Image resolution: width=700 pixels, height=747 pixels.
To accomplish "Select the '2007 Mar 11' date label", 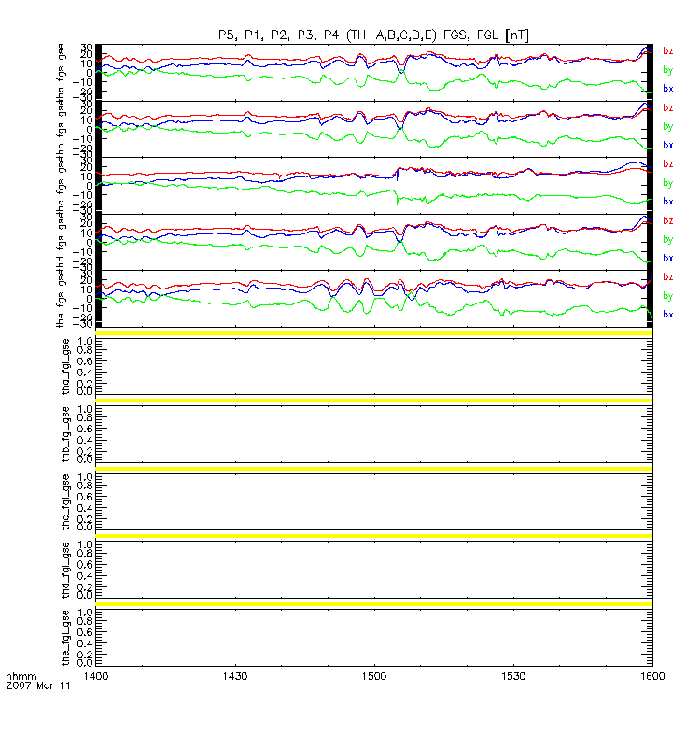I will click(x=38, y=685).
